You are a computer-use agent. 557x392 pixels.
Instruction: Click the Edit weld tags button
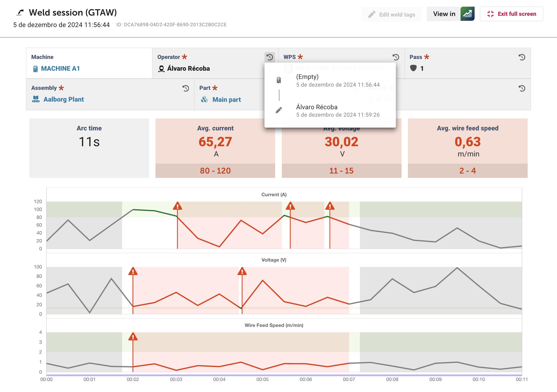tap(391, 14)
